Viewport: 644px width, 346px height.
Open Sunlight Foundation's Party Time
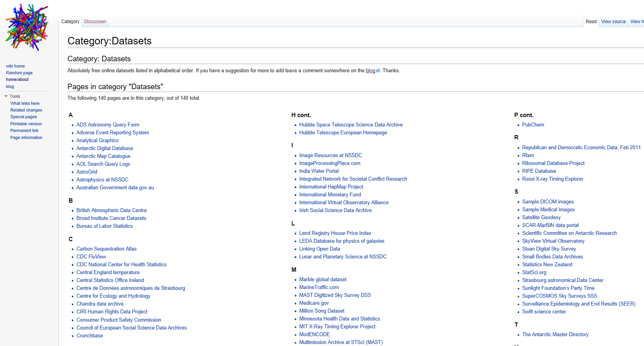pyautogui.click(x=558, y=288)
